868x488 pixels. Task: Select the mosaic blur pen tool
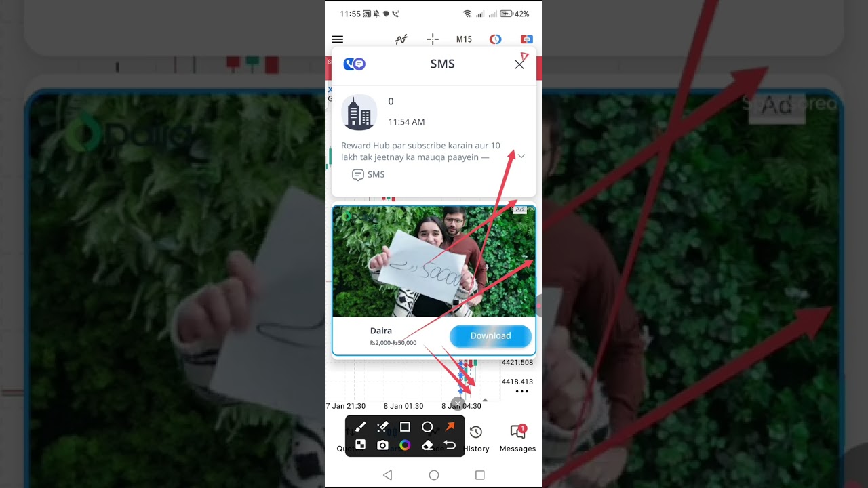(382, 427)
